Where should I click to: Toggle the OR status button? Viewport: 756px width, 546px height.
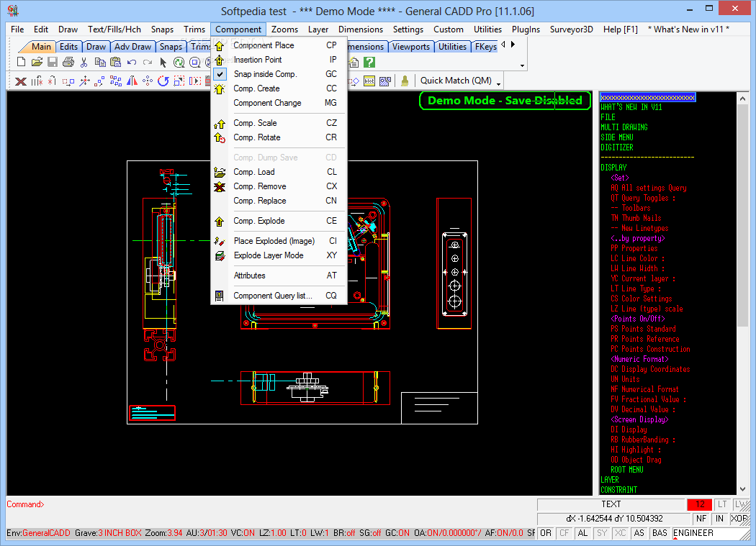pos(546,533)
